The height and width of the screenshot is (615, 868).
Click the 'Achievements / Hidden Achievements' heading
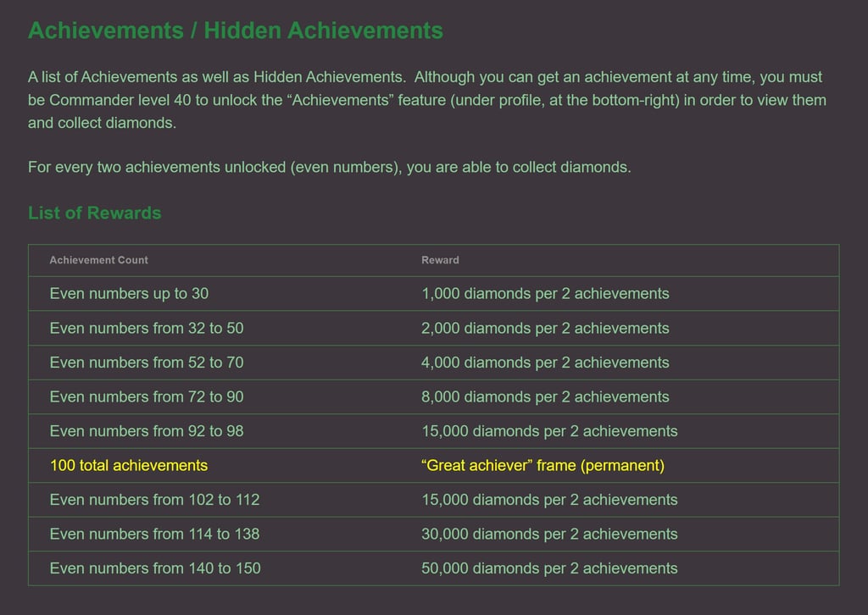coord(236,30)
